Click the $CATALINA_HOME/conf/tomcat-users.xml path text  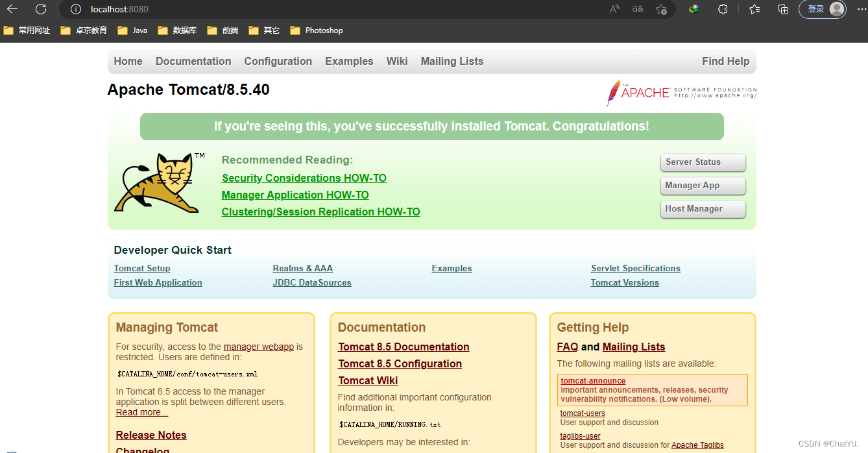point(187,374)
